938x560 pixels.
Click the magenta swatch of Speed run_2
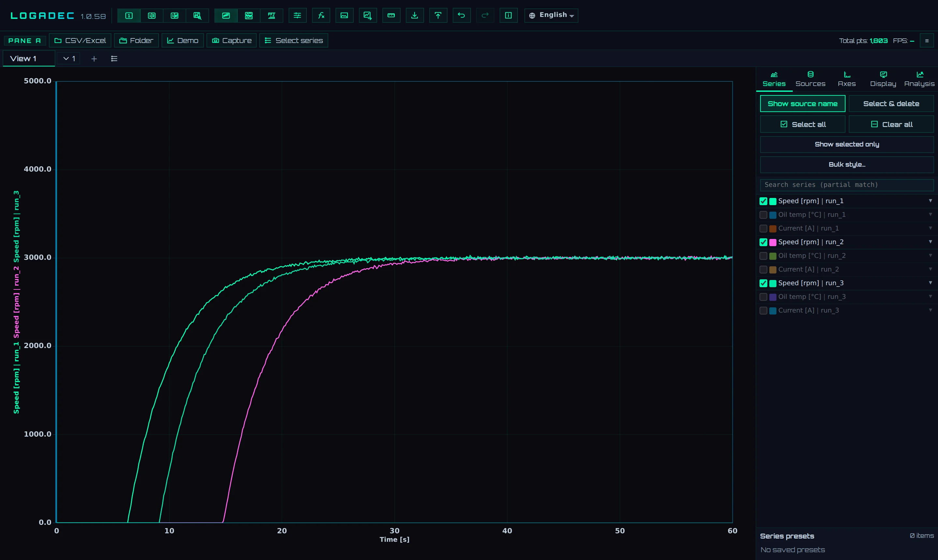pos(773,242)
